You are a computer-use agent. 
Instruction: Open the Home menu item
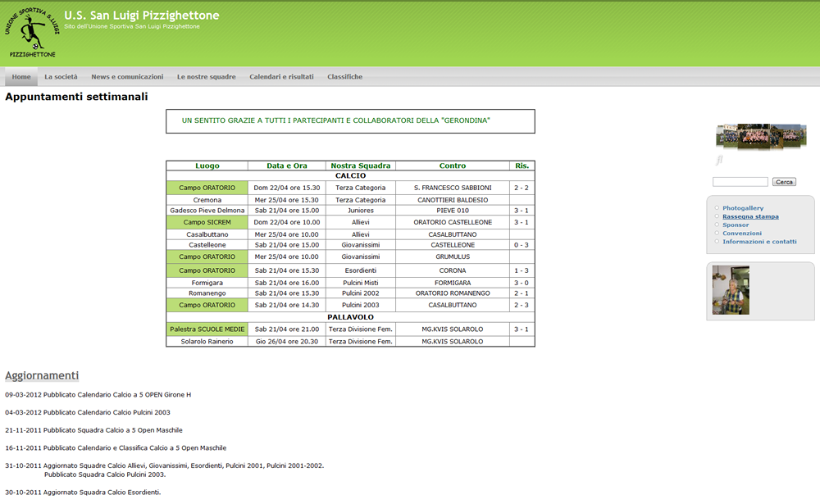[21, 77]
